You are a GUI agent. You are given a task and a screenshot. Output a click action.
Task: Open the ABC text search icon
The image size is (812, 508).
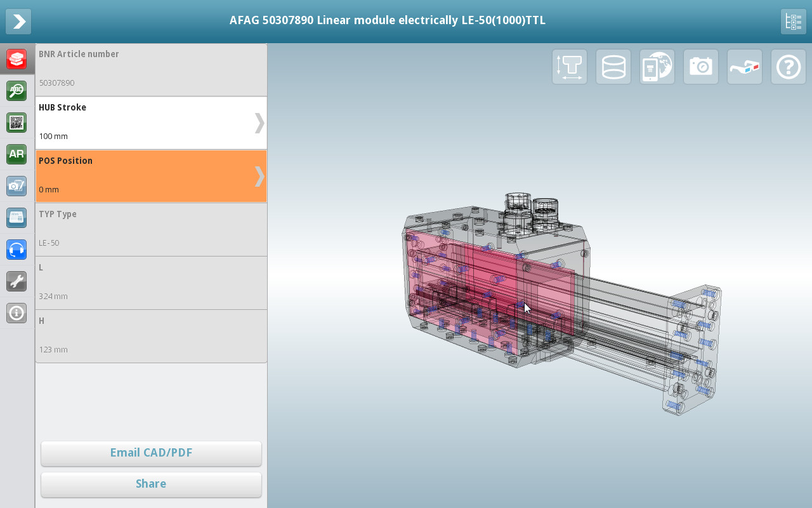click(x=16, y=91)
